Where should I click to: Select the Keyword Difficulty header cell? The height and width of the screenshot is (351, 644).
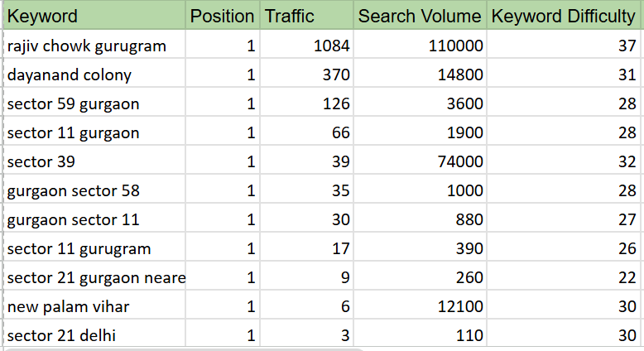point(565,16)
